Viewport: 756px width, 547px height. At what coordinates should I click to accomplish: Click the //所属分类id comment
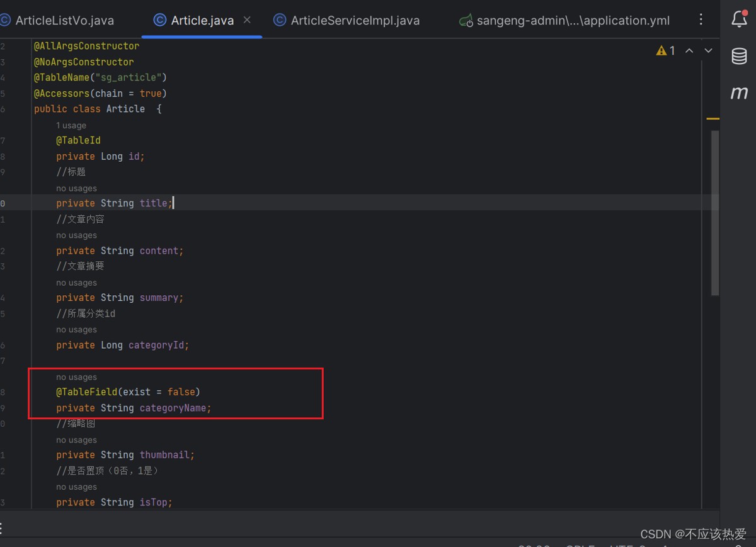[x=86, y=313]
